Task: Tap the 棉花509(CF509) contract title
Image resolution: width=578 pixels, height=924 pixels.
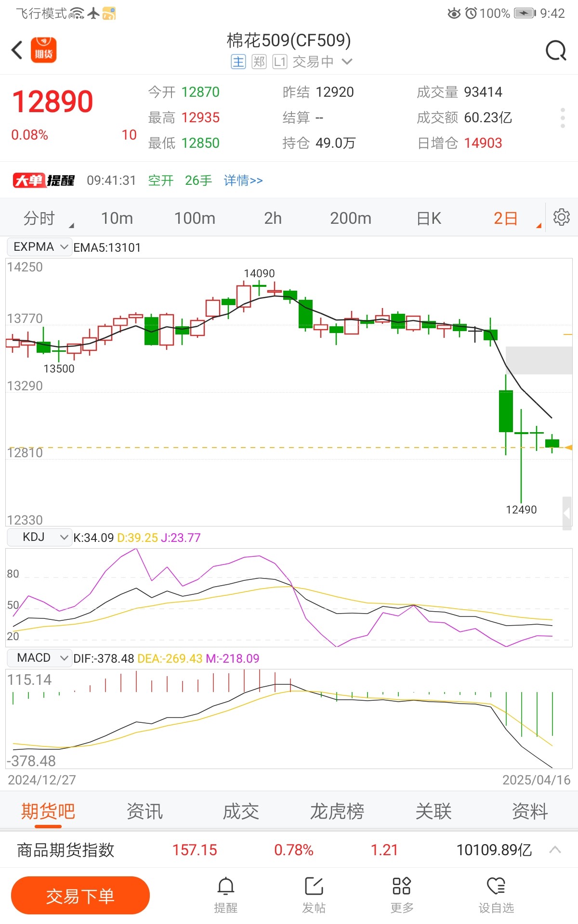Action: coord(289,40)
